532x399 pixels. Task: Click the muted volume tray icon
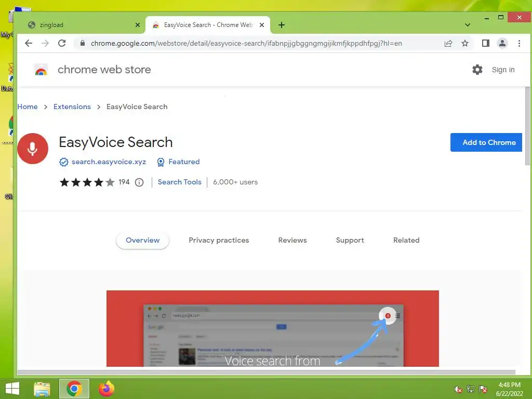[458, 389]
